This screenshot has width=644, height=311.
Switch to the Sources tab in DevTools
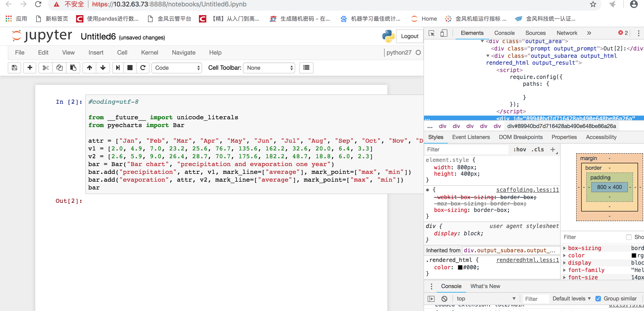pos(536,33)
